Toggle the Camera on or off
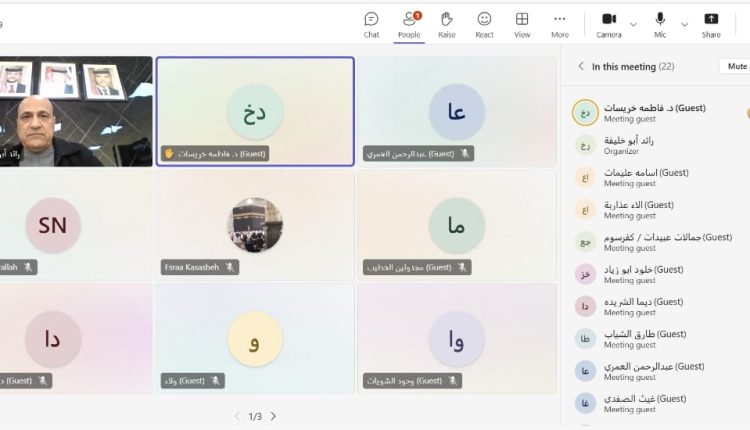The width and height of the screenshot is (750, 430). (x=609, y=24)
